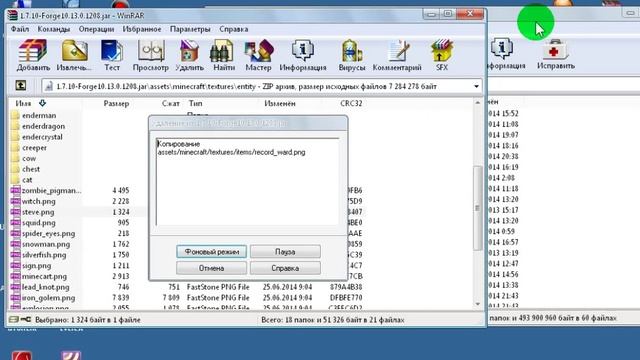Select squid.png file

click(x=33, y=222)
